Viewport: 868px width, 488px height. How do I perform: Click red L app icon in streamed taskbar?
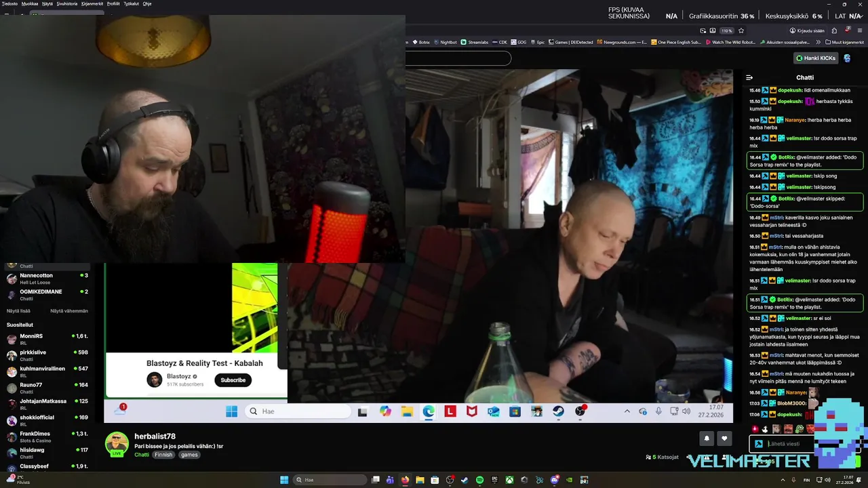450,411
